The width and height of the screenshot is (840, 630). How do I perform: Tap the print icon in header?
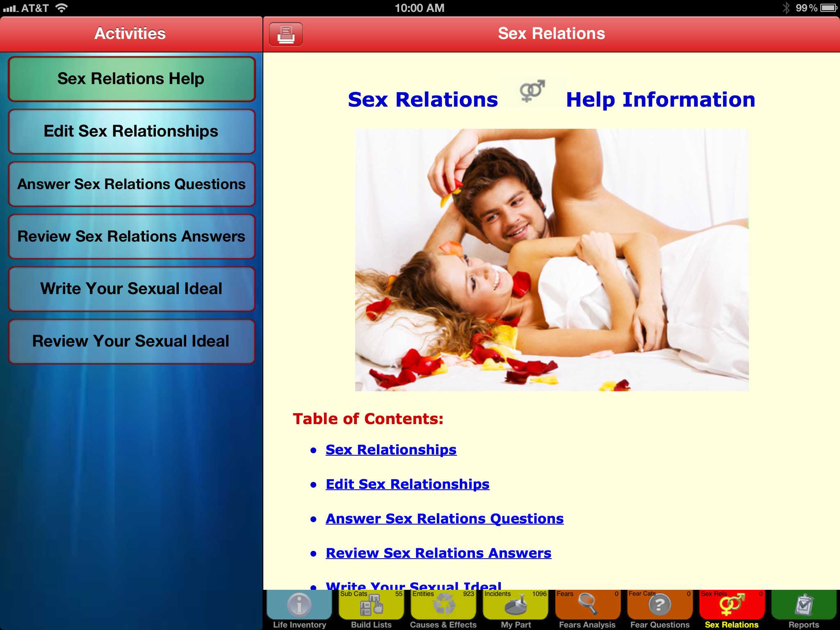point(286,34)
